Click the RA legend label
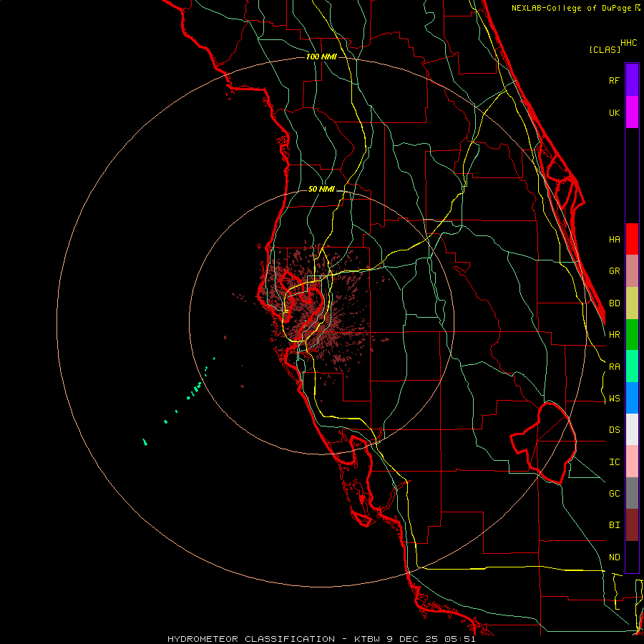Screen dimensions: 644x644 pos(614,367)
